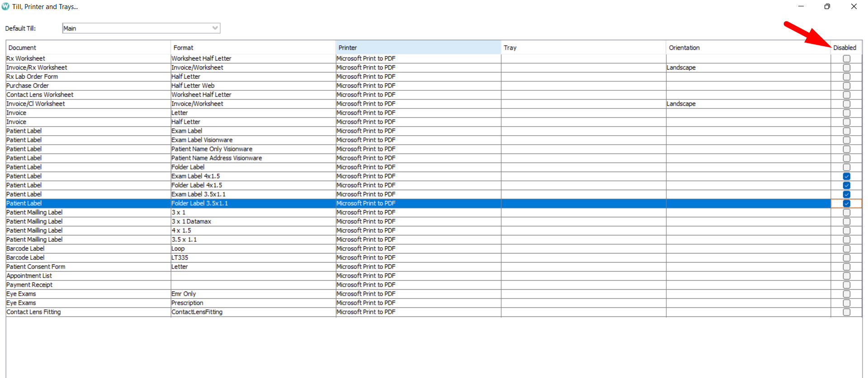The height and width of the screenshot is (378, 868).
Task: Click printer cell for Rx Worksheet row
Action: pyautogui.click(x=418, y=58)
